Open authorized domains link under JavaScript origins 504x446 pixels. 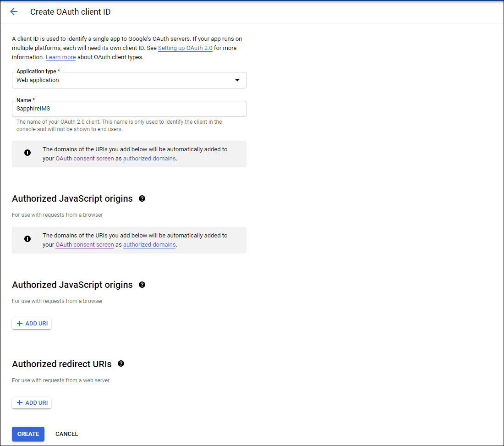[x=149, y=245]
